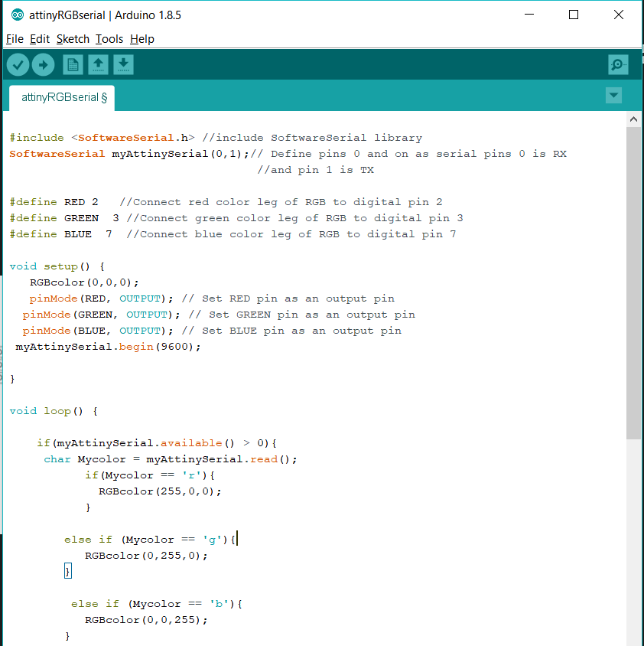Click '// Set GREEN pin as an output pin' comment
This screenshot has height=646, width=644.
302,315
